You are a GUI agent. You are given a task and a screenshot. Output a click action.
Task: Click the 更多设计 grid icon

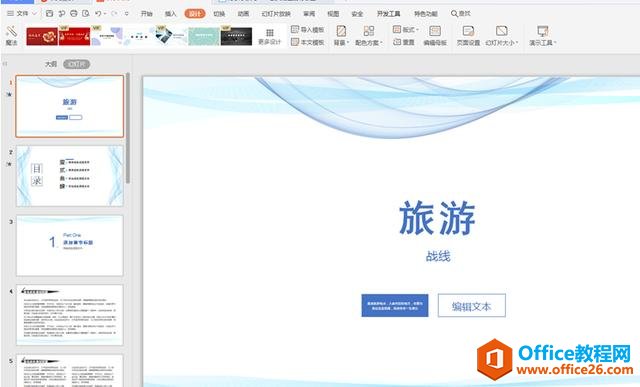point(270,33)
